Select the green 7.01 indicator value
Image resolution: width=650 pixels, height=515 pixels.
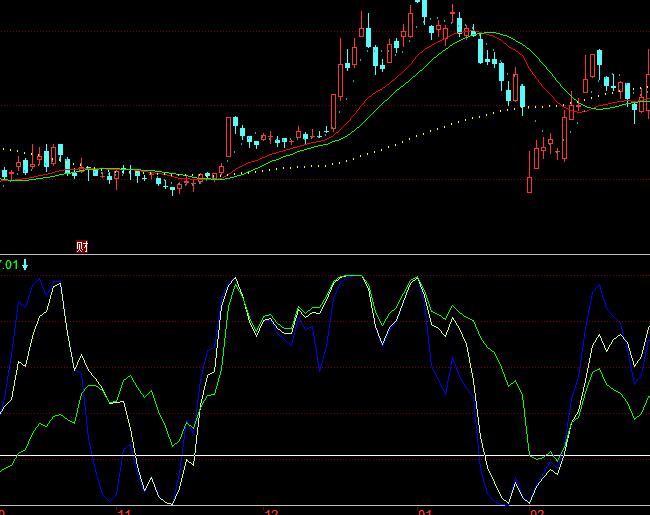click(x=9, y=264)
